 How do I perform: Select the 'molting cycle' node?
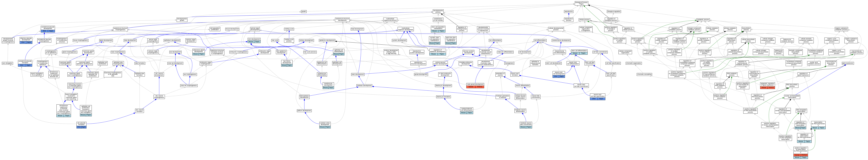(289, 29)
